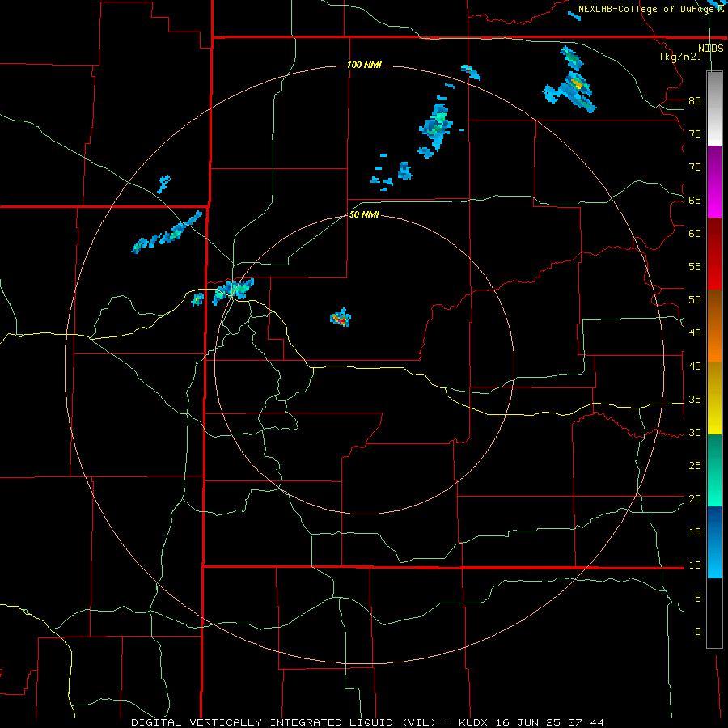Select the red segment of the color bar
The height and width of the screenshot is (728, 728).
[x=714, y=253]
